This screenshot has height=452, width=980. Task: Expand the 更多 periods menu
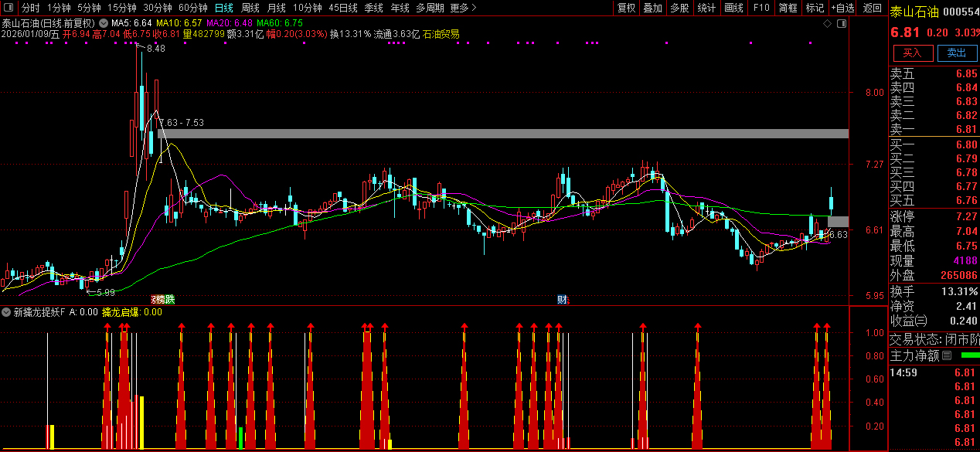[462, 8]
